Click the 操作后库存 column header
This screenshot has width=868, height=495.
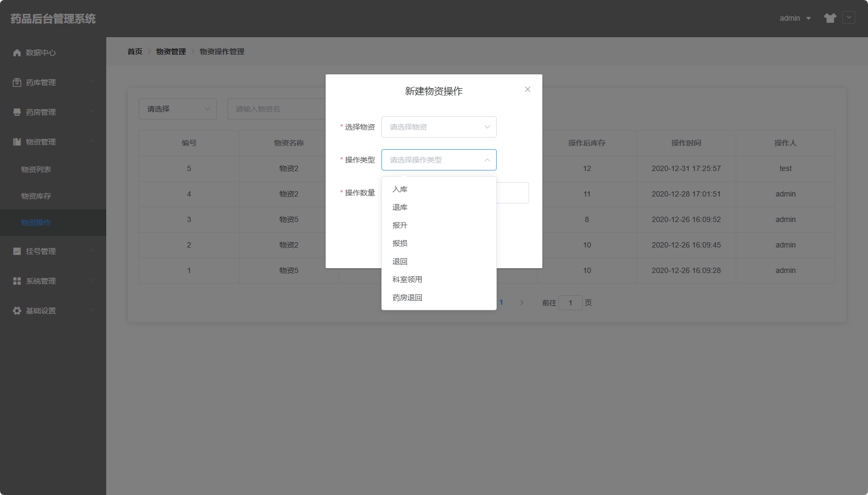click(x=587, y=143)
